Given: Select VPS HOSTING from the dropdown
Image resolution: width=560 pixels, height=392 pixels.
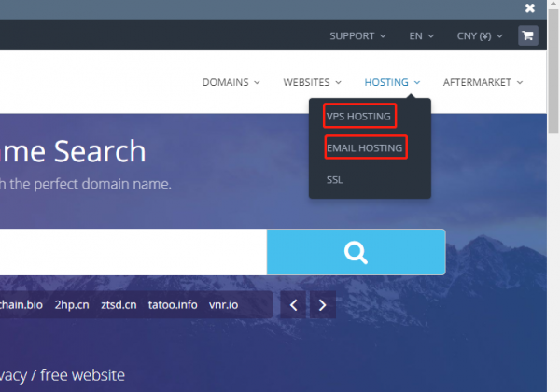Looking at the screenshot, I should (x=360, y=116).
